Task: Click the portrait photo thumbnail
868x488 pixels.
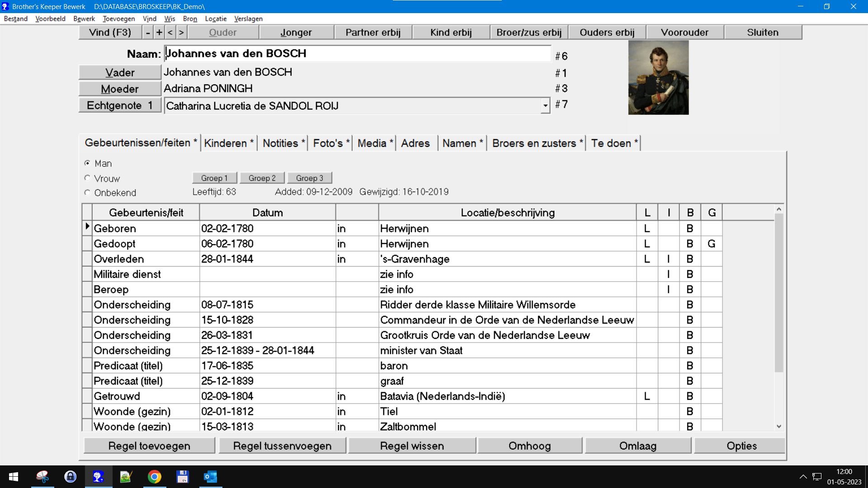Action: coord(658,77)
